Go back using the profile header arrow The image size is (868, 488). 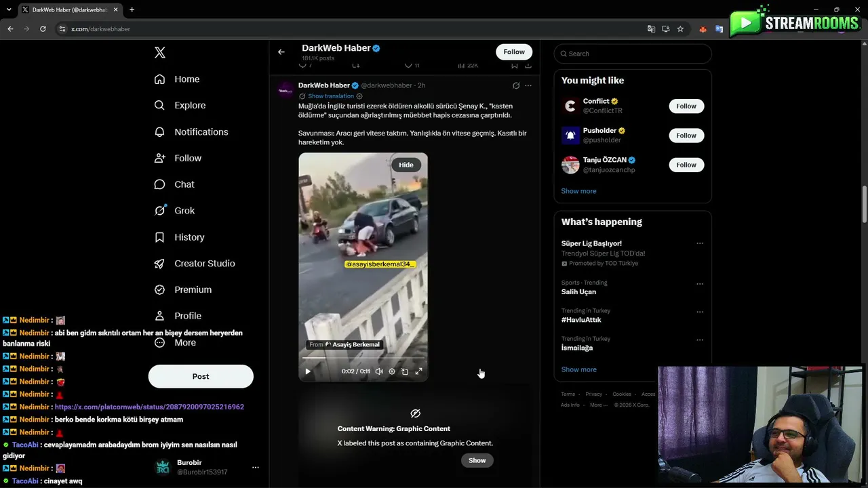click(281, 52)
